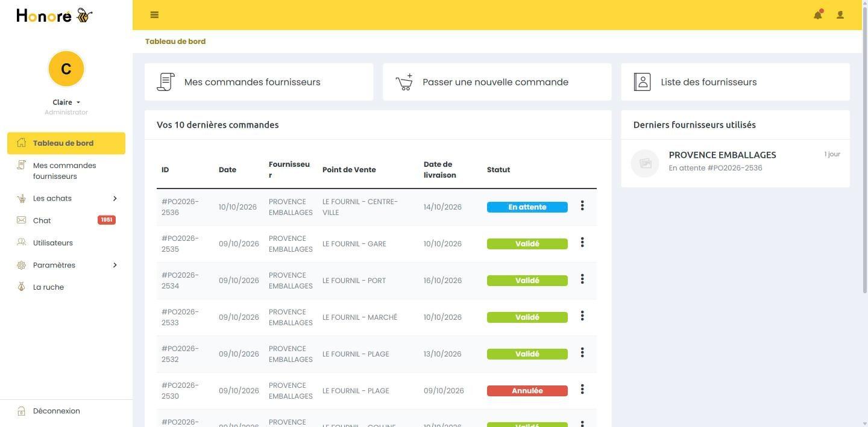The image size is (868, 427).
Task: Click LE FOURNIL - PORT cell
Action: pos(354,281)
